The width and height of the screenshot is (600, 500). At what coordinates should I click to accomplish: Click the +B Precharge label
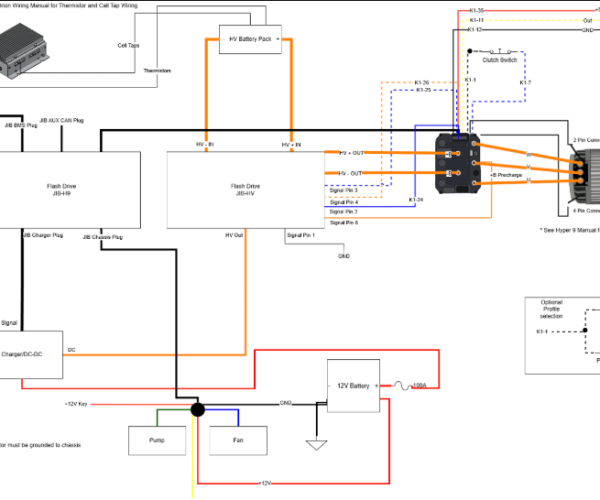click(507, 174)
